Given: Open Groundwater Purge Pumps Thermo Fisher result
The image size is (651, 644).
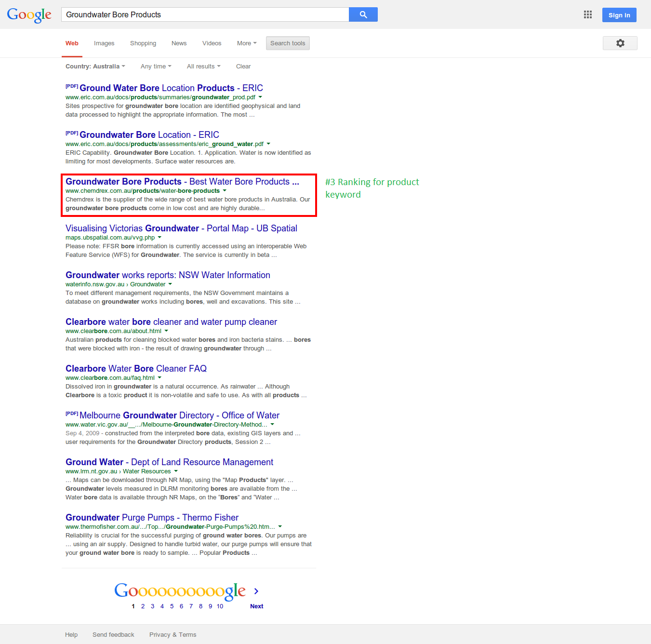Looking at the screenshot, I should (152, 517).
